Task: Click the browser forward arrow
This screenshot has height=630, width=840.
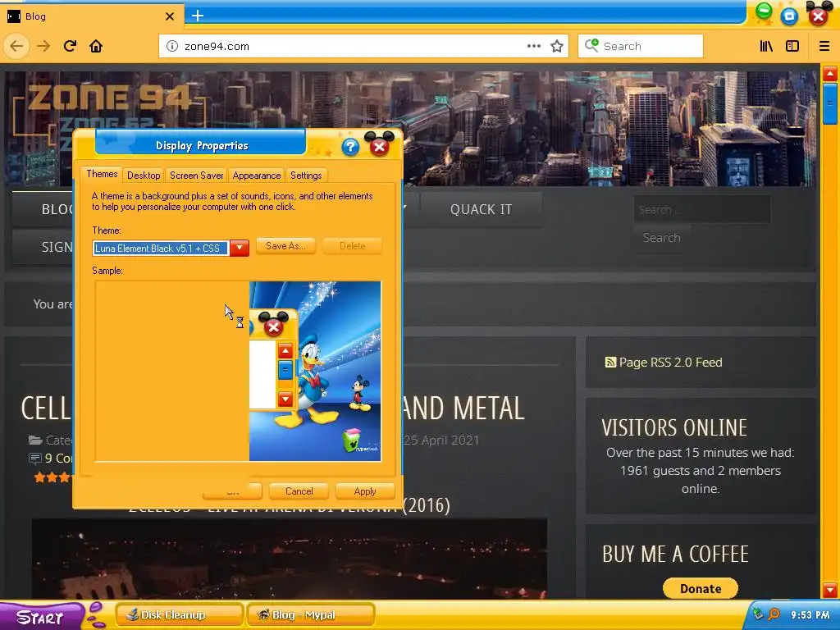Action: 43,46
